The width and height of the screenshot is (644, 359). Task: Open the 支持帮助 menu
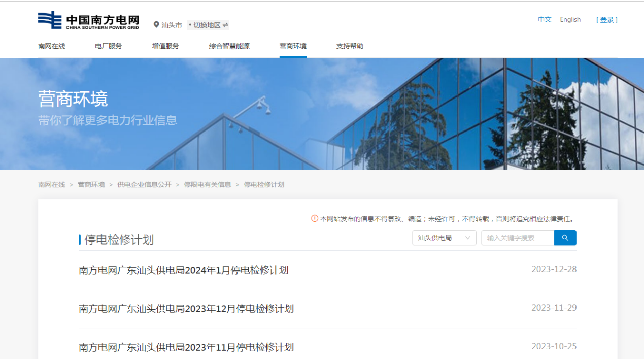click(350, 46)
